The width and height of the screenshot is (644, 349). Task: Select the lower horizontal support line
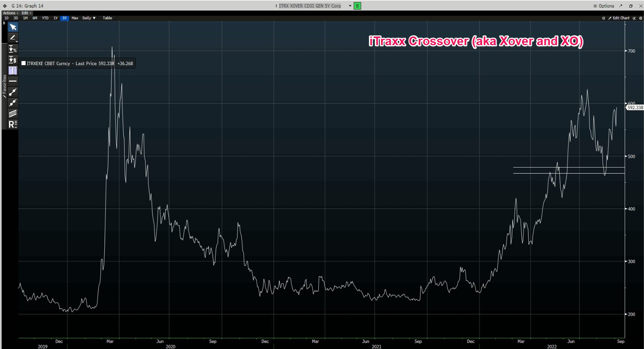click(569, 173)
